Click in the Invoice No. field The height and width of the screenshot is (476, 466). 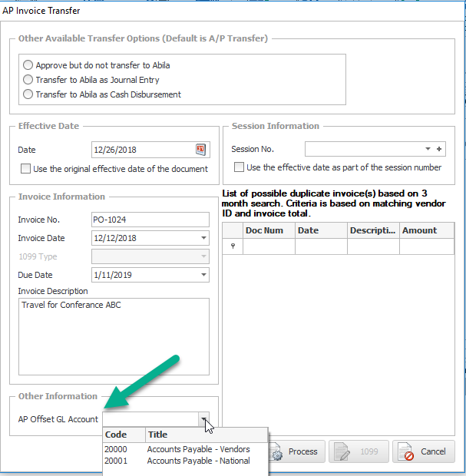149,220
